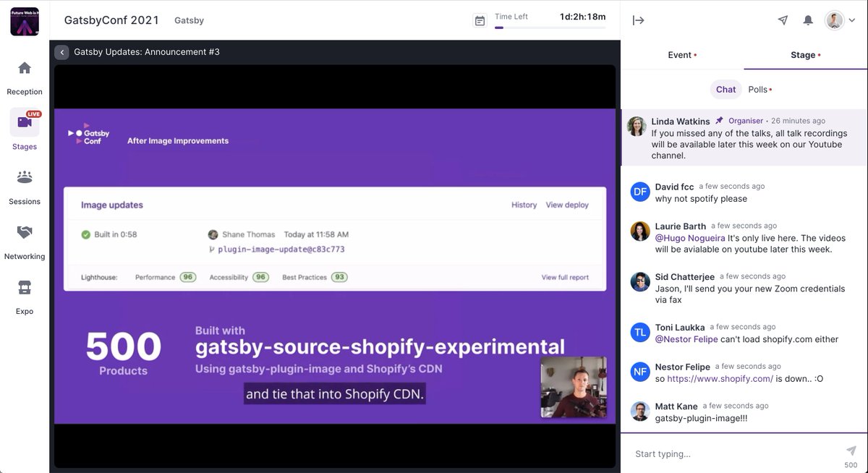Go to the live Stages section

(25, 122)
